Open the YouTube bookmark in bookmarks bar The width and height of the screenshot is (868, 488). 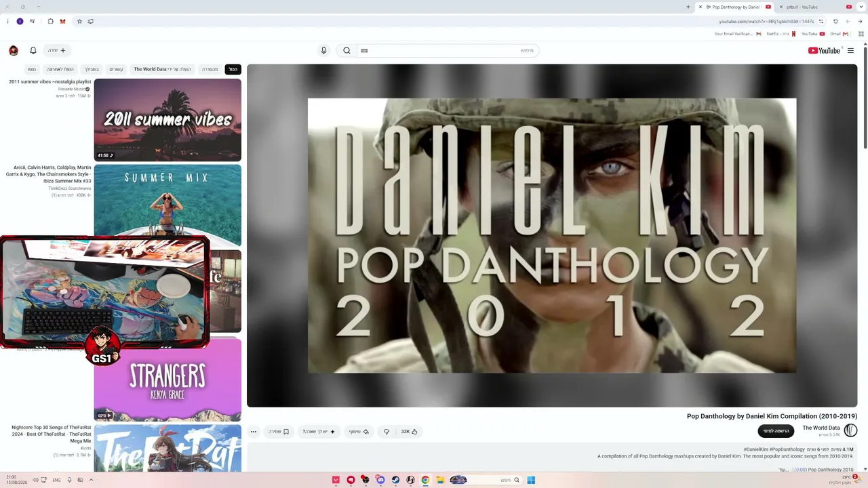point(813,34)
